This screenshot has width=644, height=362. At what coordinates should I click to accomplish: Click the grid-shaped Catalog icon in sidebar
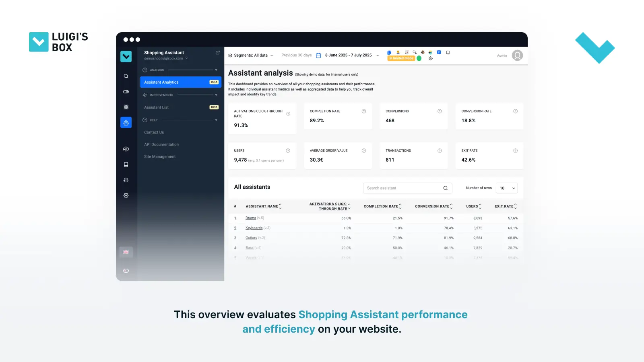(126, 107)
